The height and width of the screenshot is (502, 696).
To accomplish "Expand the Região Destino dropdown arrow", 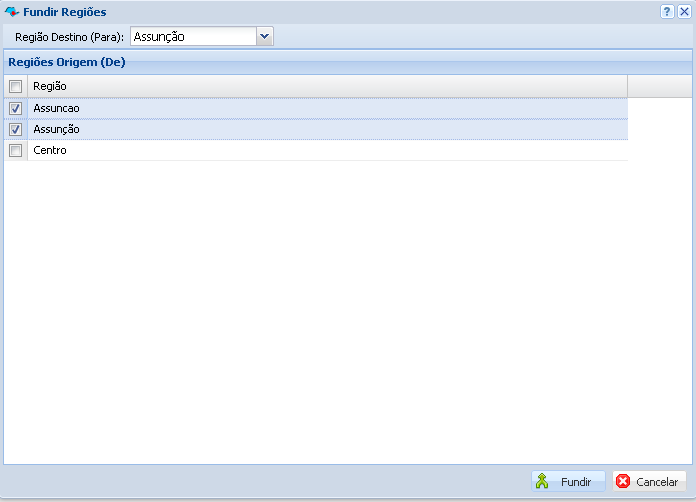I will 264,37.
